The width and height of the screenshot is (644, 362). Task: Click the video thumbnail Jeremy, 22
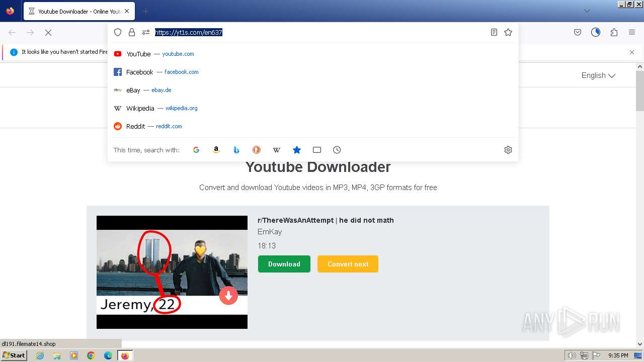coord(172,272)
